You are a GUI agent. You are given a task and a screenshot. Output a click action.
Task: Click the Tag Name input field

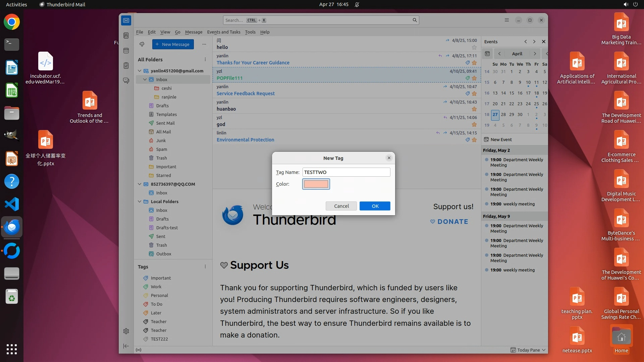pos(346,172)
